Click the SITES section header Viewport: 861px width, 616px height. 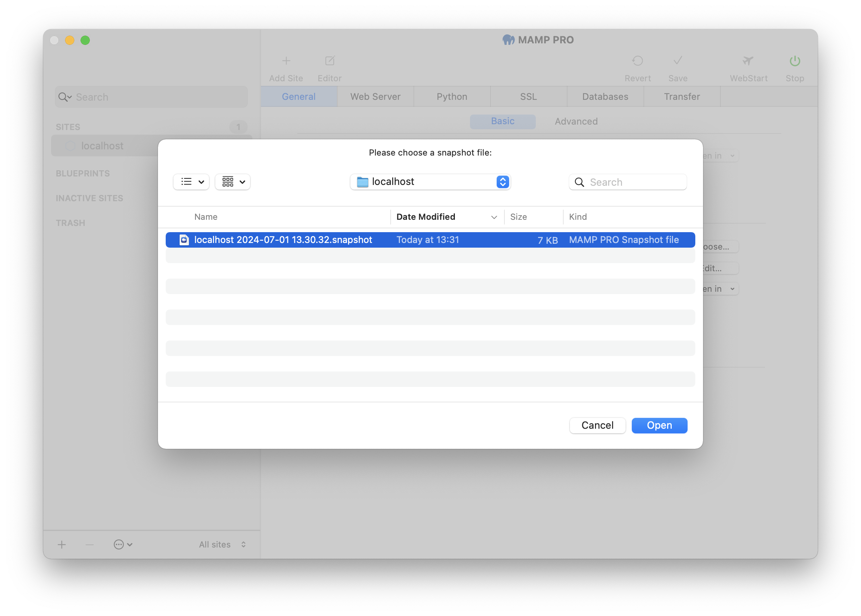pyautogui.click(x=68, y=127)
